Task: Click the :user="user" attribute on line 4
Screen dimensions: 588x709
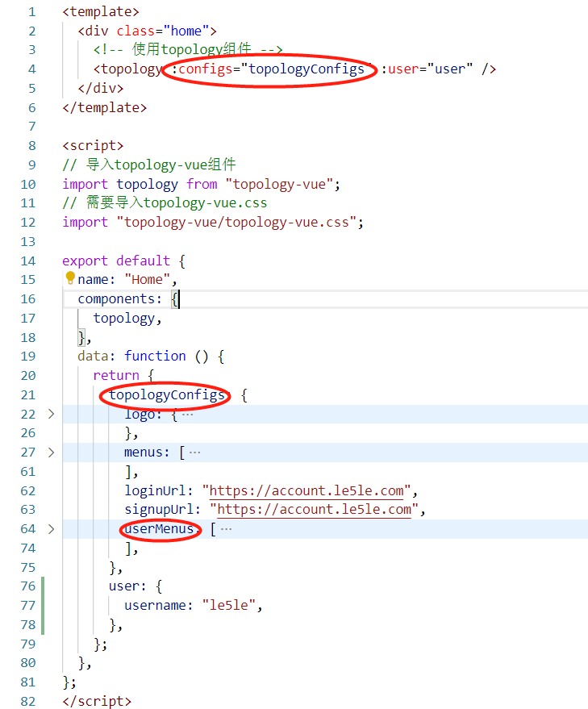Action: pyautogui.click(x=427, y=69)
